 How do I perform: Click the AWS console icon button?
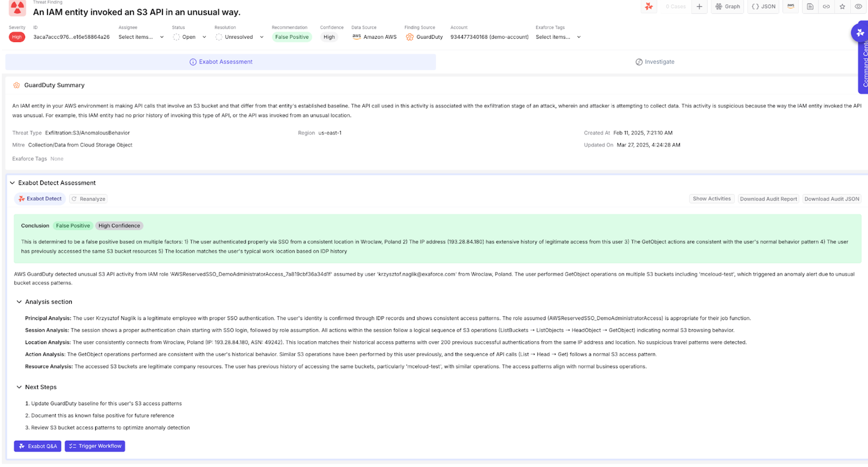[x=791, y=7]
